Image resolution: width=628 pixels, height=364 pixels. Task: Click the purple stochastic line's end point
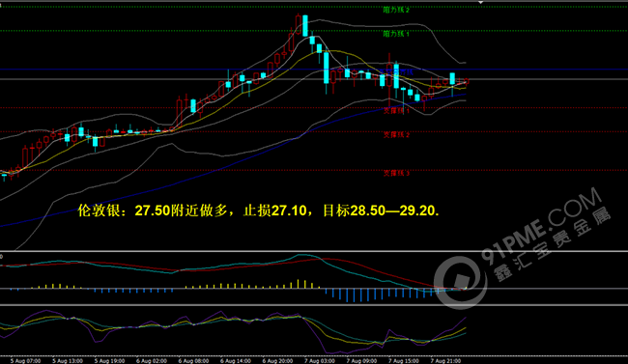[467, 318]
